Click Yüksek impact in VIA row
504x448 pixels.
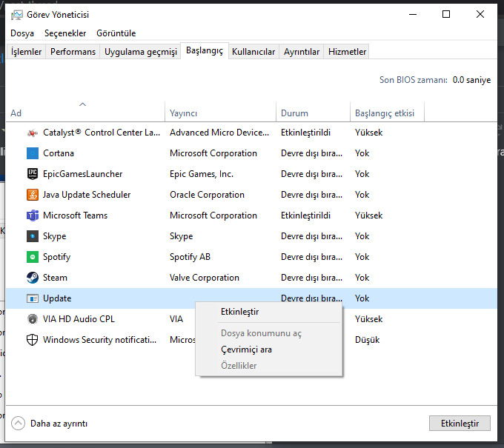tap(368, 319)
